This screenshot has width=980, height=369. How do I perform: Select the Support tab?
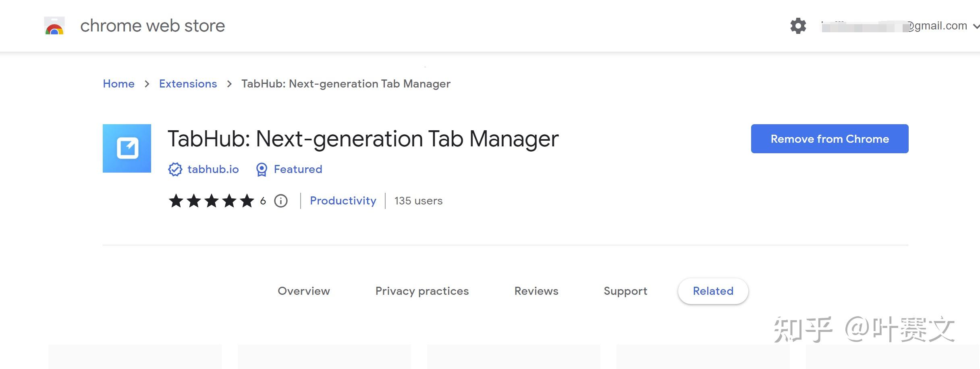click(x=625, y=291)
